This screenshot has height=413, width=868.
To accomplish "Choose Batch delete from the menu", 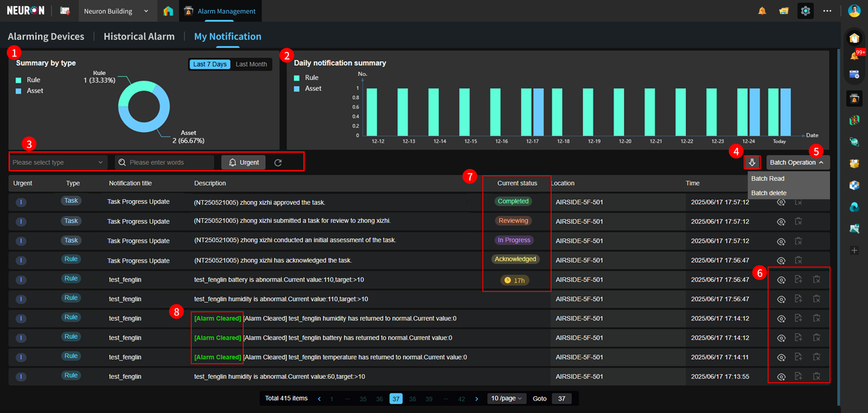I will click(769, 193).
